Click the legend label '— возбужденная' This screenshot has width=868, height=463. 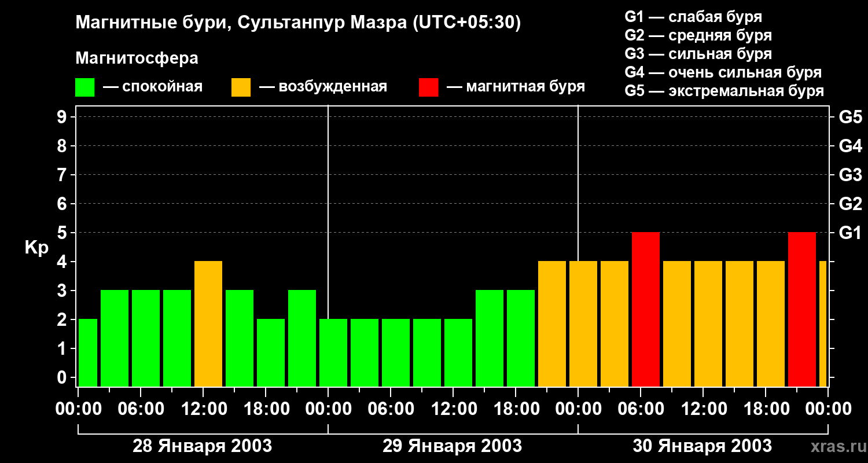coord(323,87)
